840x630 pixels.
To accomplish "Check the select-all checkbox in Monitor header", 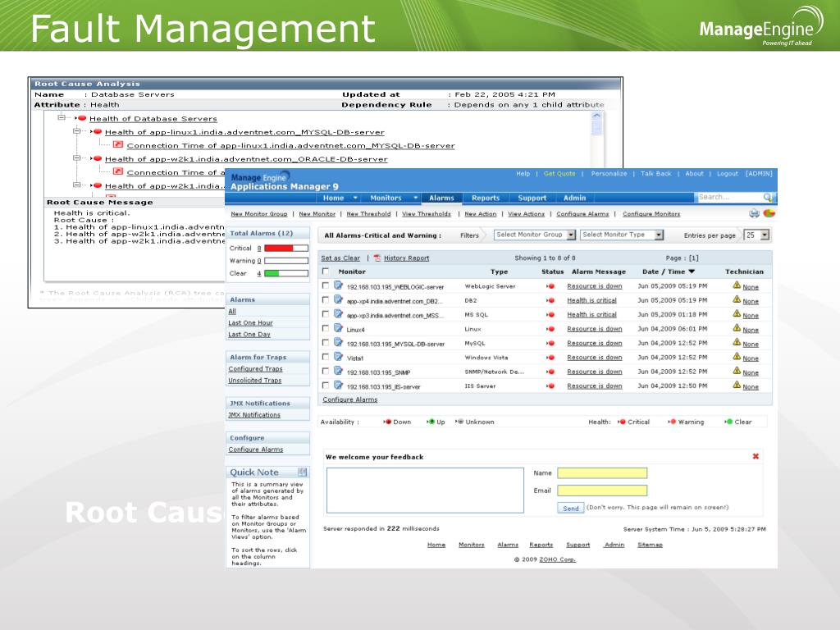I will (325, 271).
